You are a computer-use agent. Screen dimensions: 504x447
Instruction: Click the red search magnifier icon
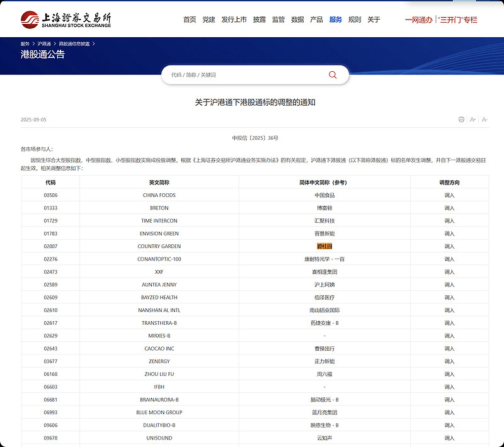pos(333,75)
